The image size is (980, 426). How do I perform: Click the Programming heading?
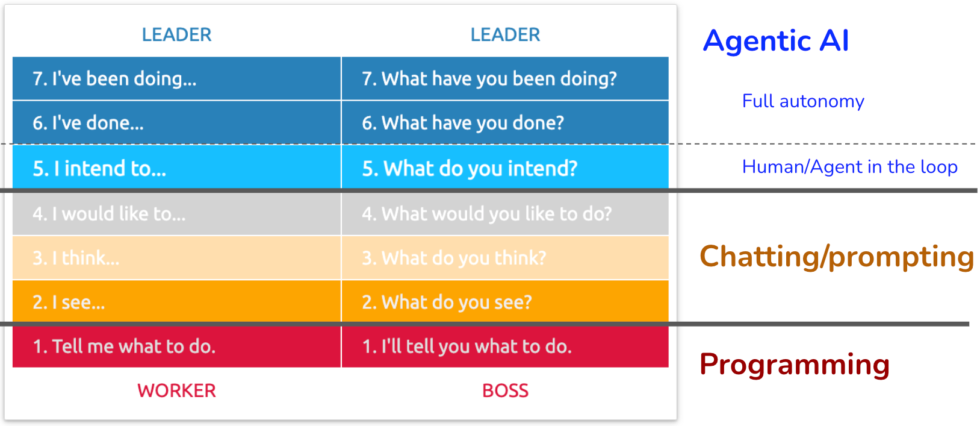[795, 365]
